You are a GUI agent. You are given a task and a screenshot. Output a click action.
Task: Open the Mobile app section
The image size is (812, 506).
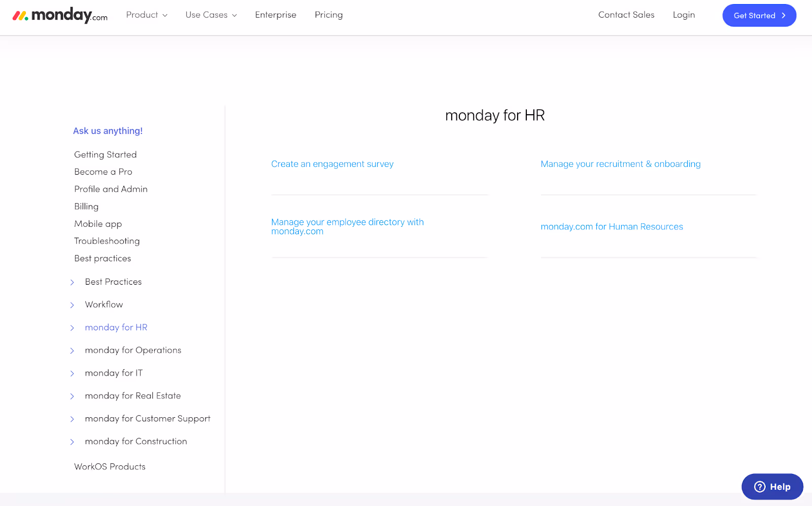(x=98, y=224)
